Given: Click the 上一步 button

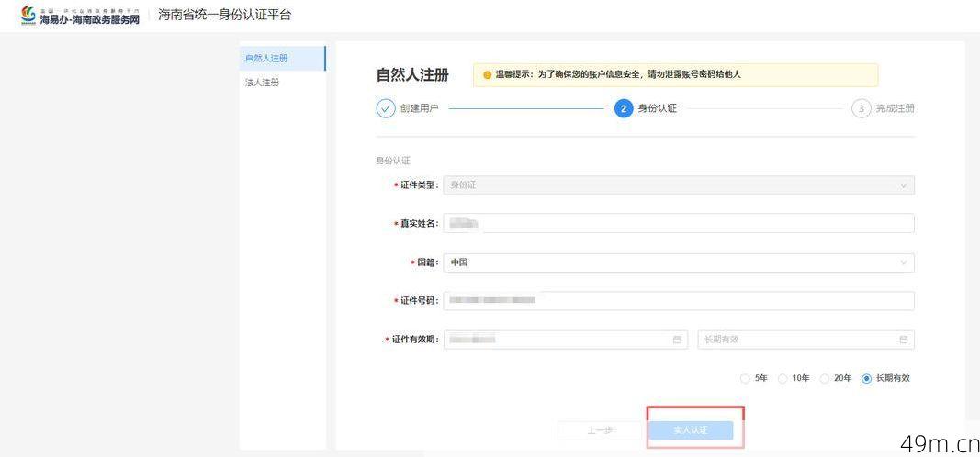Looking at the screenshot, I should tap(600, 430).
